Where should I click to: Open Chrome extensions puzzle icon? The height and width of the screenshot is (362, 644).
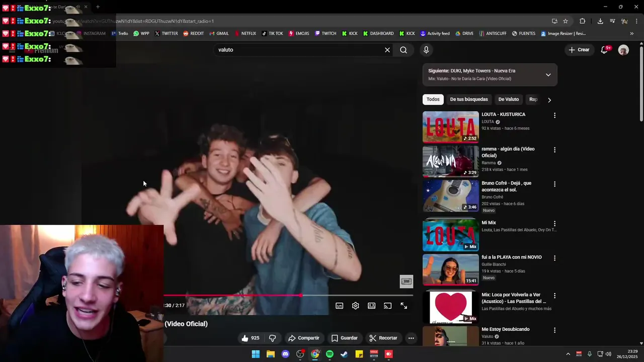pos(583,21)
